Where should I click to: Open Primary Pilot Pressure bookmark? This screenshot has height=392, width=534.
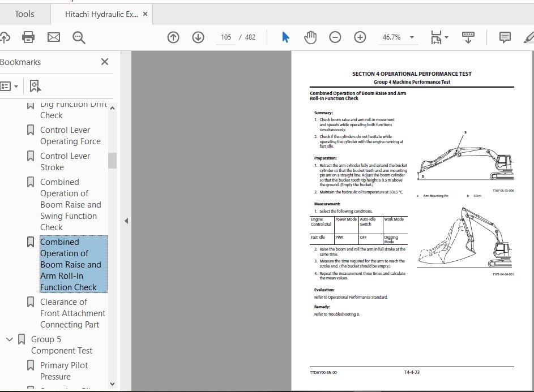(x=64, y=371)
